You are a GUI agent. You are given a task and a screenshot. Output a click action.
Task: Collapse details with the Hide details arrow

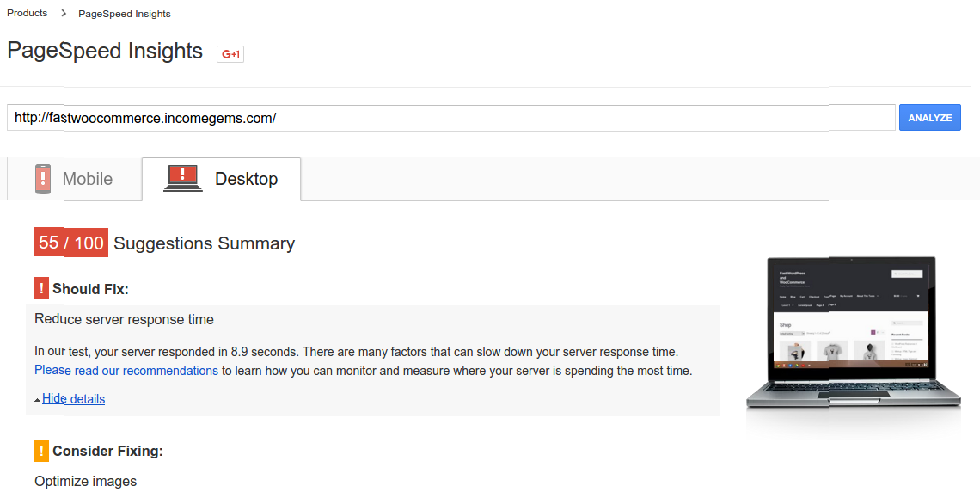tap(38, 399)
